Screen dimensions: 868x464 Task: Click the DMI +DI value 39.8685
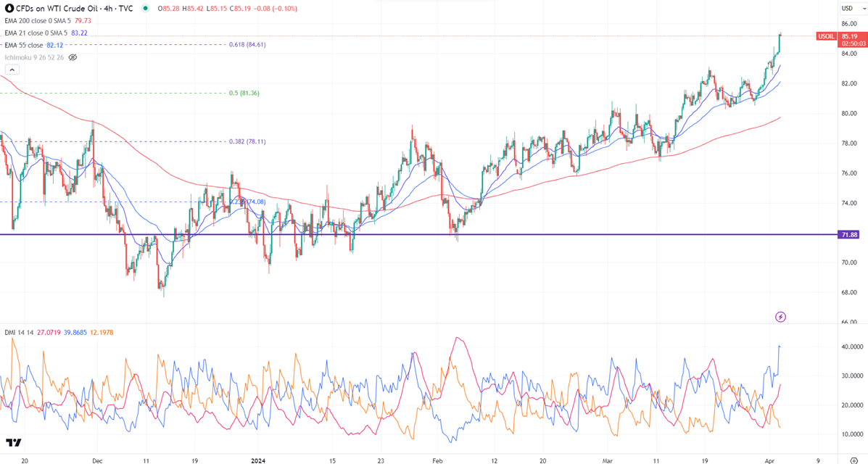pos(75,332)
